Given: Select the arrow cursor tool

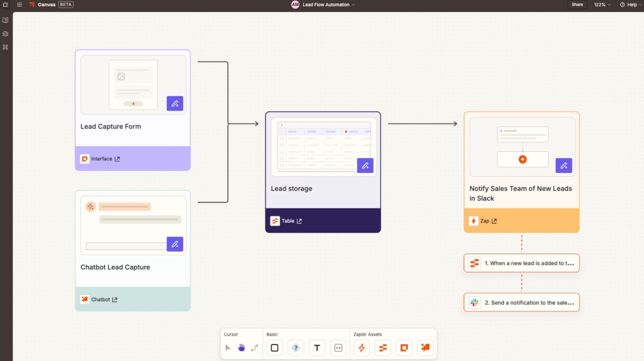Looking at the screenshot, I should [228, 347].
